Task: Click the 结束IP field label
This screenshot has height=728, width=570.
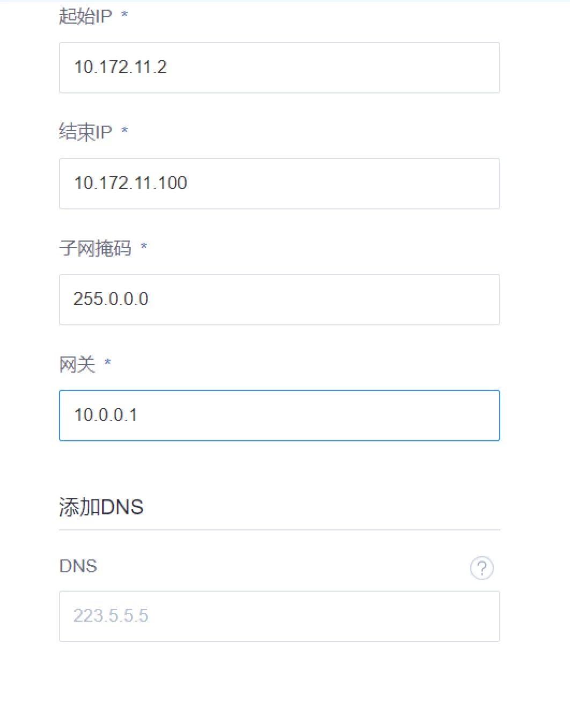Action: 85,132
